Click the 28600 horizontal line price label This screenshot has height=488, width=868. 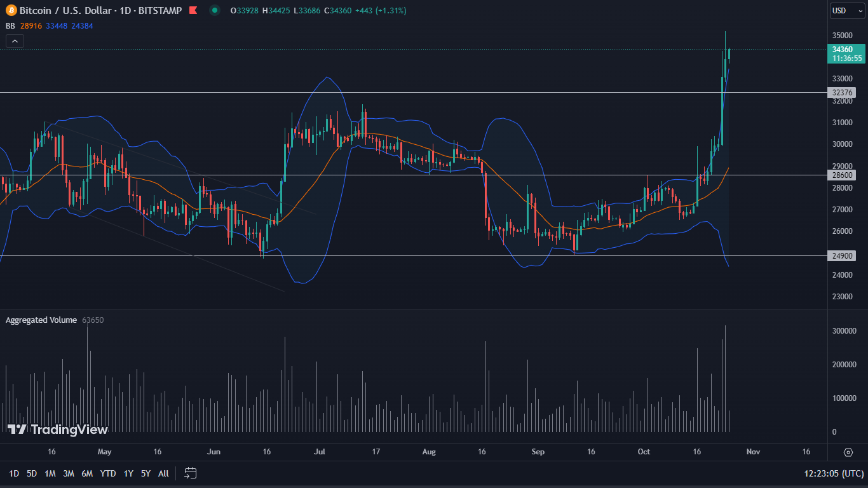[x=843, y=175]
